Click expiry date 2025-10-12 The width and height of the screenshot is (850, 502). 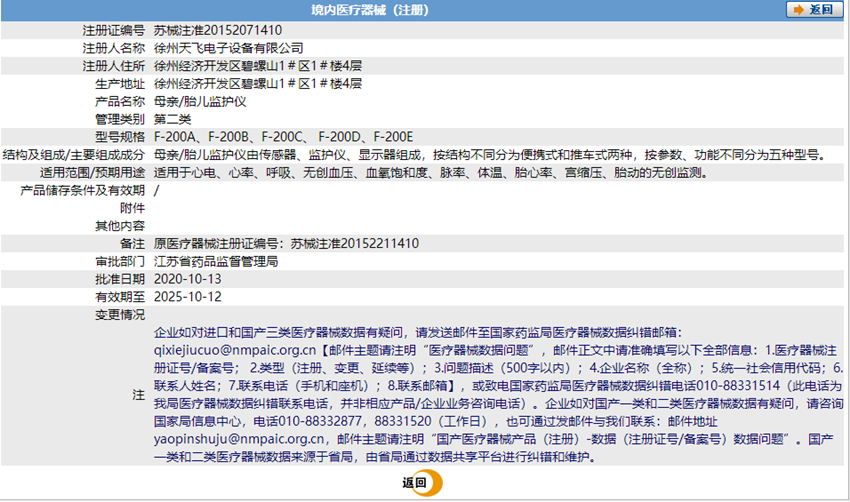pos(188,297)
